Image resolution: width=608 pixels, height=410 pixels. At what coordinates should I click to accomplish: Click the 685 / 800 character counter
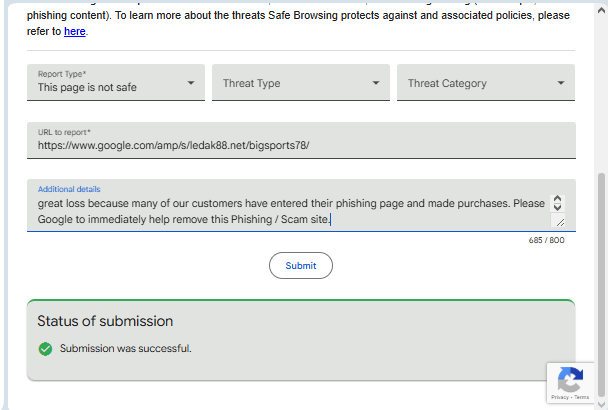pos(547,240)
